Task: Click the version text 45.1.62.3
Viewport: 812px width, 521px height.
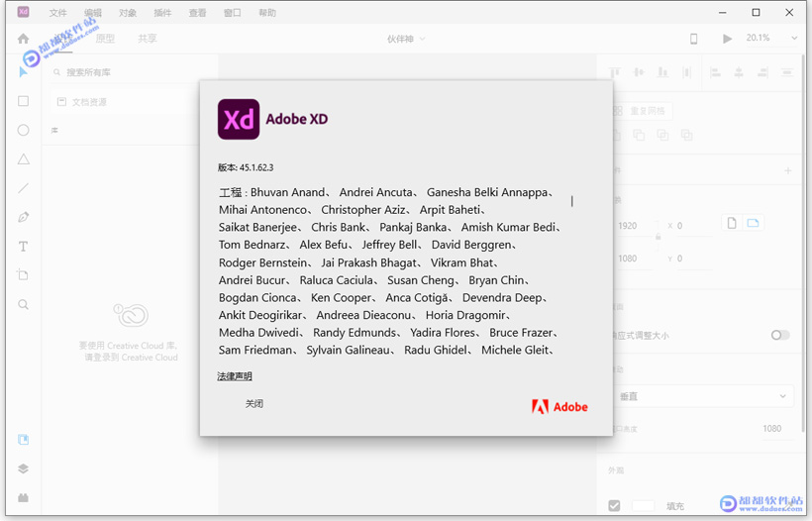Action: point(246,167)
